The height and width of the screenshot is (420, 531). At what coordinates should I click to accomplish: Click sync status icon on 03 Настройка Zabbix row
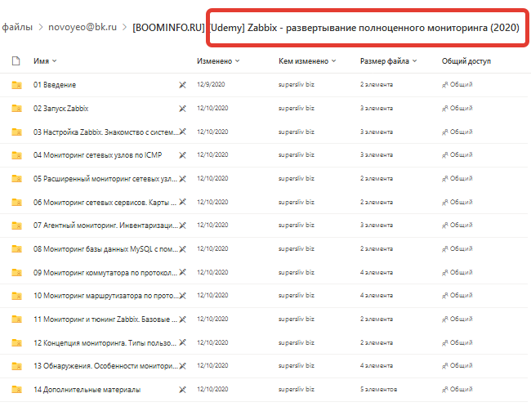click(x=182, y=132)
